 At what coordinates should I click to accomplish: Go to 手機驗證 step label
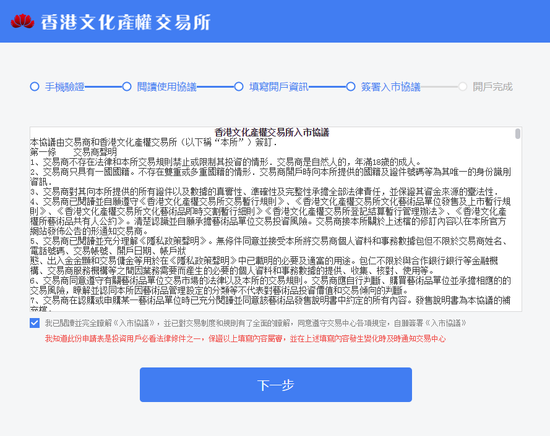65,87
